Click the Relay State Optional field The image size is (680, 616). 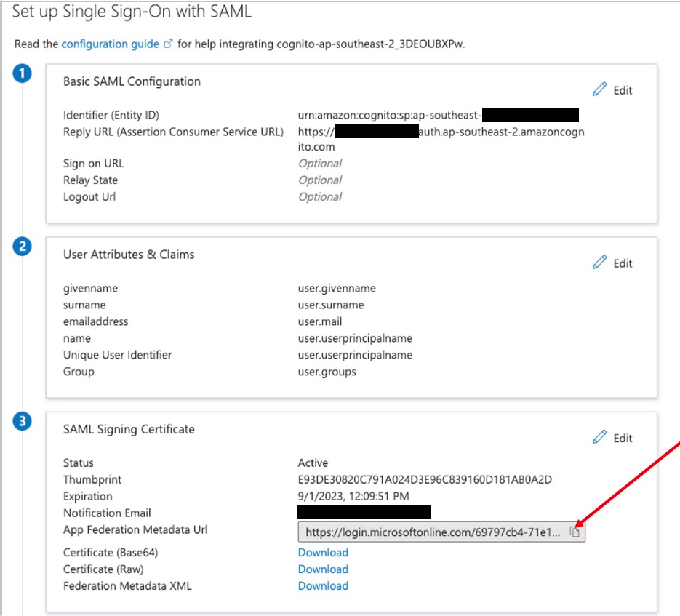[x=320, y=180]
